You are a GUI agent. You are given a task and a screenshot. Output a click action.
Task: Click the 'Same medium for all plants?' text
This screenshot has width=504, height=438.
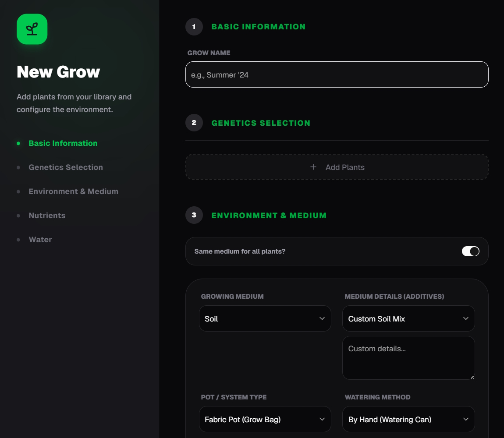240,251
